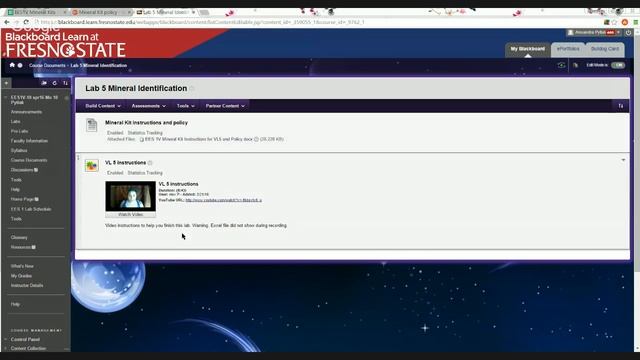Open the Partner Content dropdown
This screenshot has width=640, height=360.
click(x=225, y=106)
